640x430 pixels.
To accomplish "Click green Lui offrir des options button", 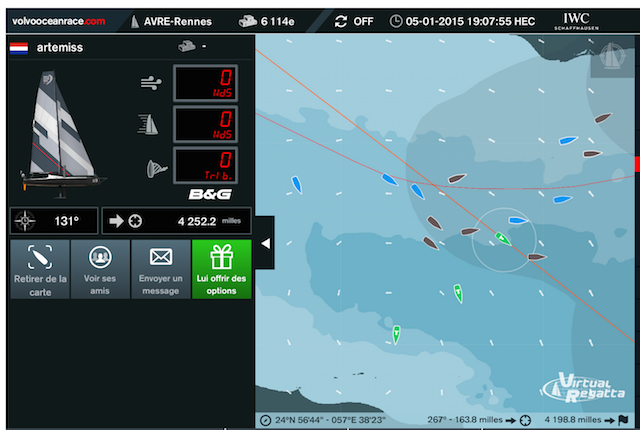I will [x=221, y=268].
